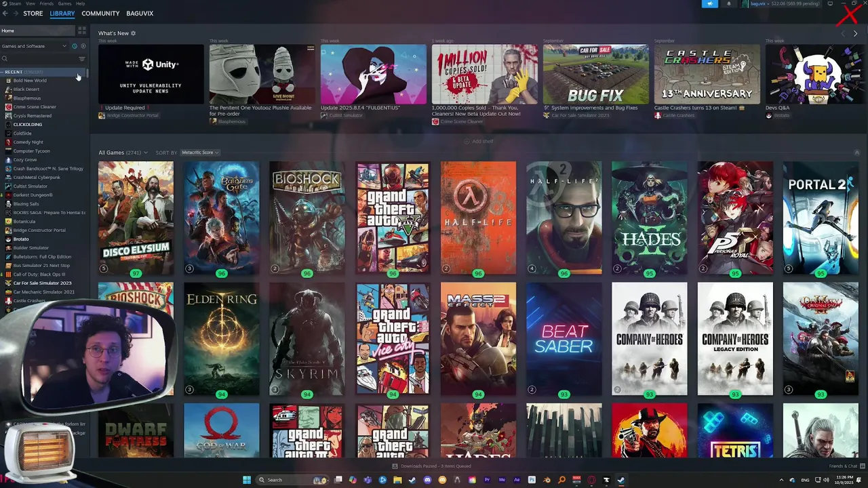The width and height of the screenshot is (868, 488).
Task: Open Unity Vulnerability Update News thumbnail
Action: click(x=151, y=75)
